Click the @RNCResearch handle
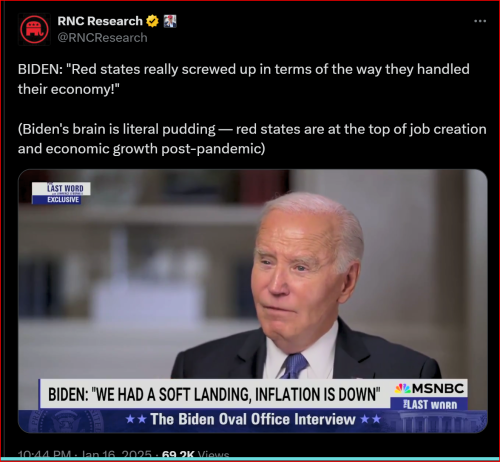The height and width of the screenshot is (462, 500). tap(102, 38)
